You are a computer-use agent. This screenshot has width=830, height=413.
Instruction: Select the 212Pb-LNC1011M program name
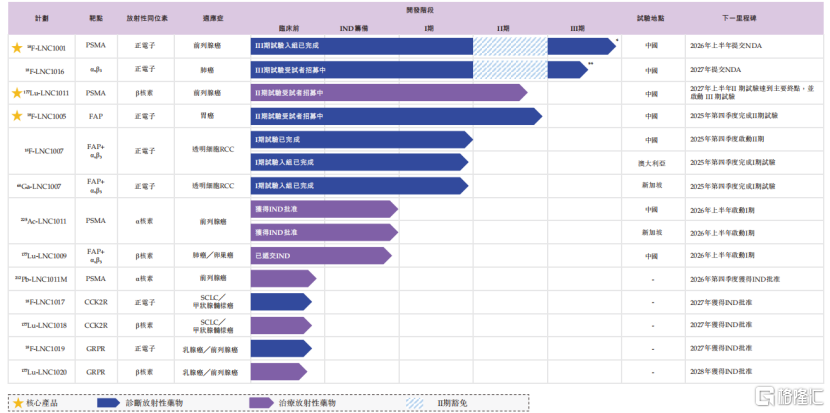pyautogui.click(x=41, y=279)
